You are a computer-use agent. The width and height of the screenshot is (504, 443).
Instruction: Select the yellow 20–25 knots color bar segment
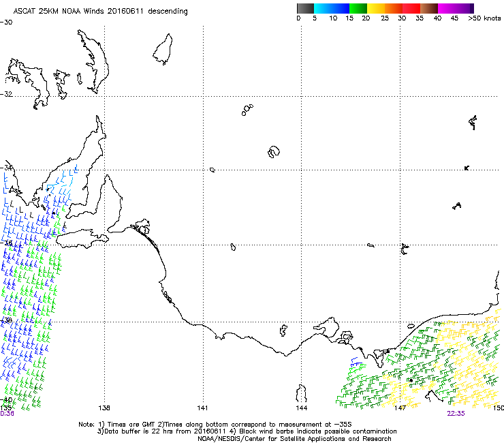click(x=376, y=8)
